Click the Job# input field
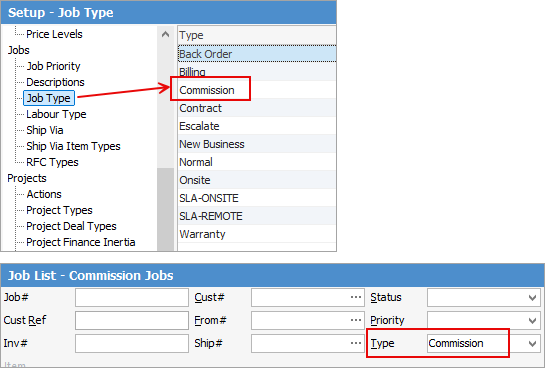Screen dimensions: 545x368 coord(132,297)
